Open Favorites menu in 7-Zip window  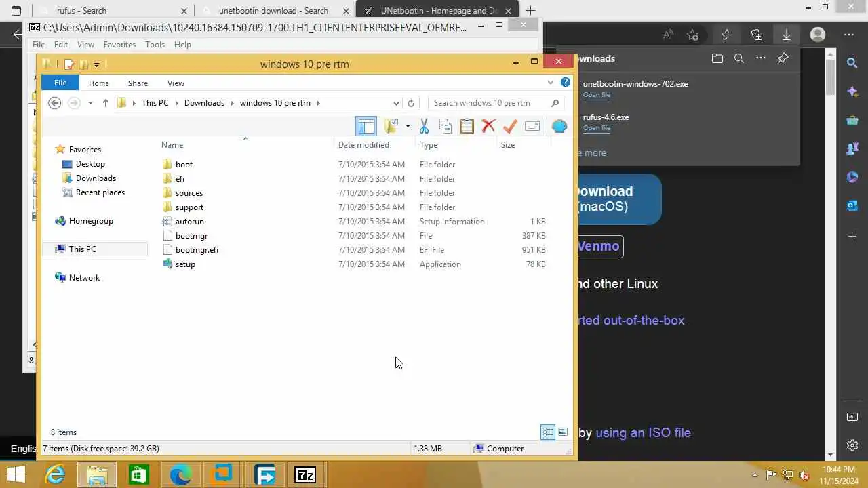119,45
